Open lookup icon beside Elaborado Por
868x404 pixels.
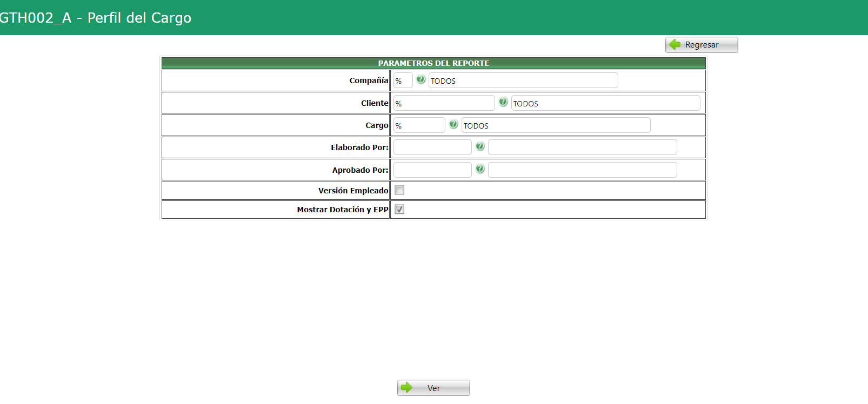click(480, 146)
